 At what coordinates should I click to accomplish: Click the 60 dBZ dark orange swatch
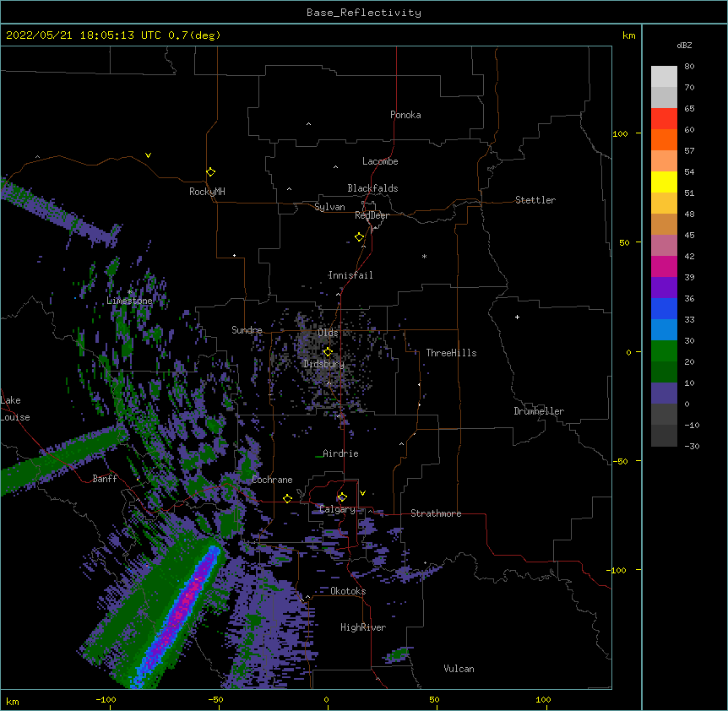[664, 139]
